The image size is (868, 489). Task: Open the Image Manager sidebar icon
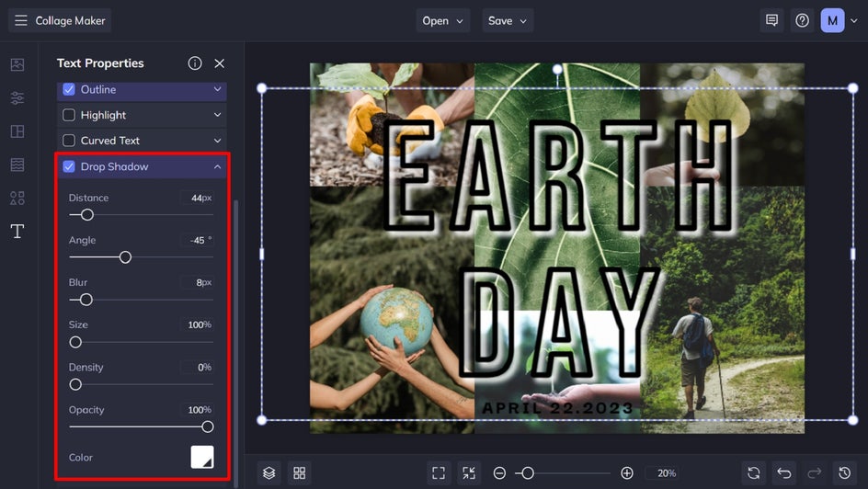[x=17, y=64]
